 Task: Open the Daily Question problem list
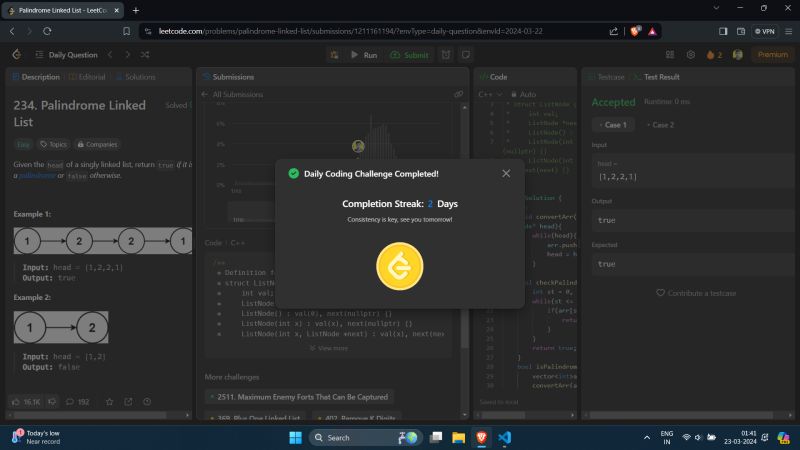coord(67,55)
